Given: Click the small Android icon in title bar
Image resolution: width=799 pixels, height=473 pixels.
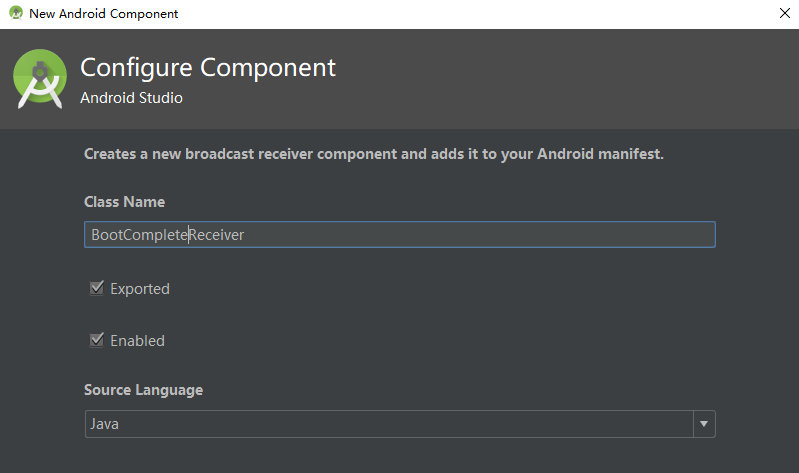Looking at the screenshot, I should tap(16, 13).
